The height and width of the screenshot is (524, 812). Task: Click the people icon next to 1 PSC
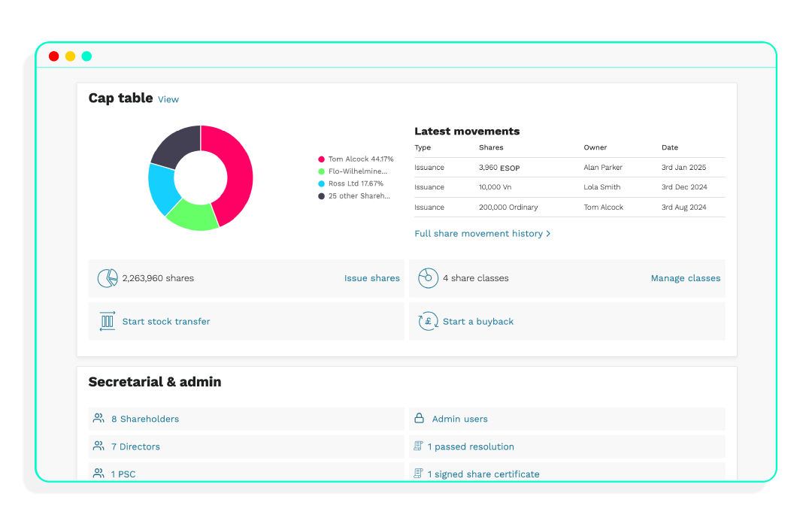coord(98,474)
